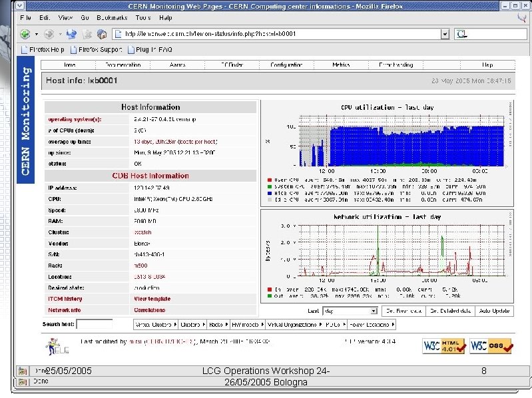Viewport: 532px width, 398px height.
Task: Click the Auto Update button
Action: click(494, 311)
